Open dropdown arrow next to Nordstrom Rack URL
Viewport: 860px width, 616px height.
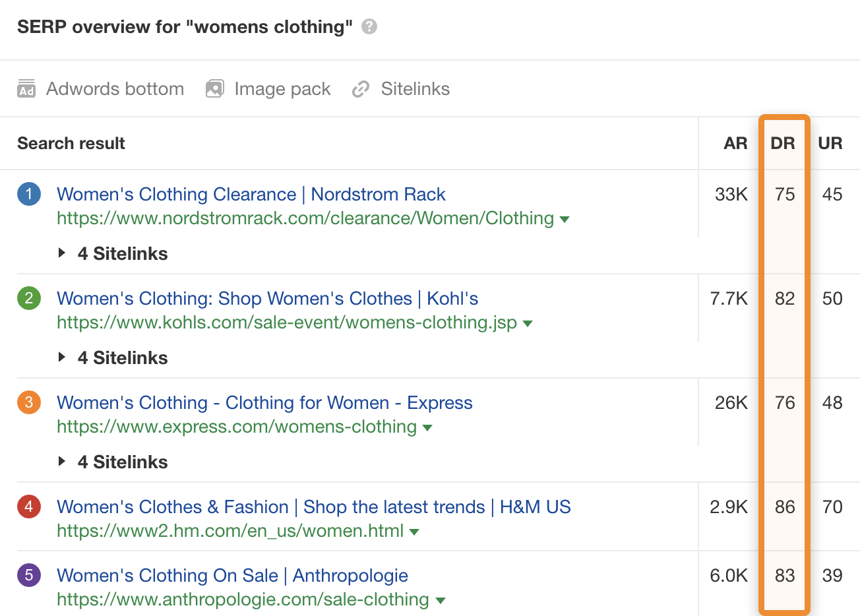coord(565,219)
